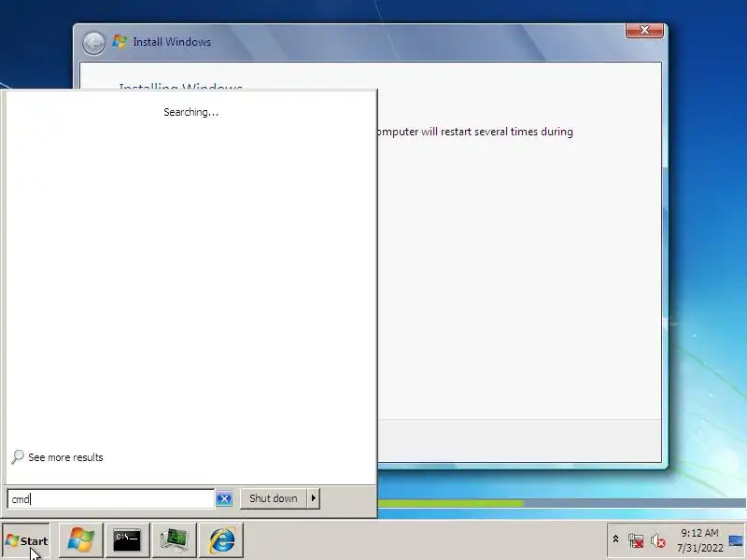Launch the Command Prompt taskbar icon
The image size is (747, 560).
(x=127, y=540)
